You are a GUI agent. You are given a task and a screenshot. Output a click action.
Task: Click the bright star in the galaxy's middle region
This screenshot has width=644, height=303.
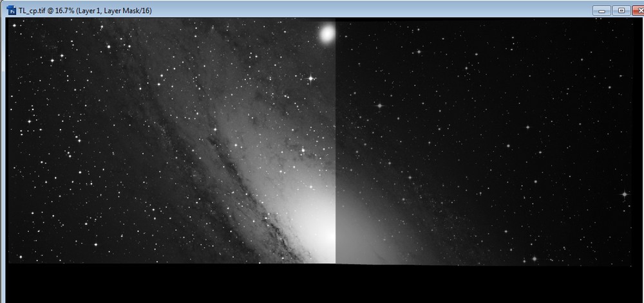tap(303, 150)
